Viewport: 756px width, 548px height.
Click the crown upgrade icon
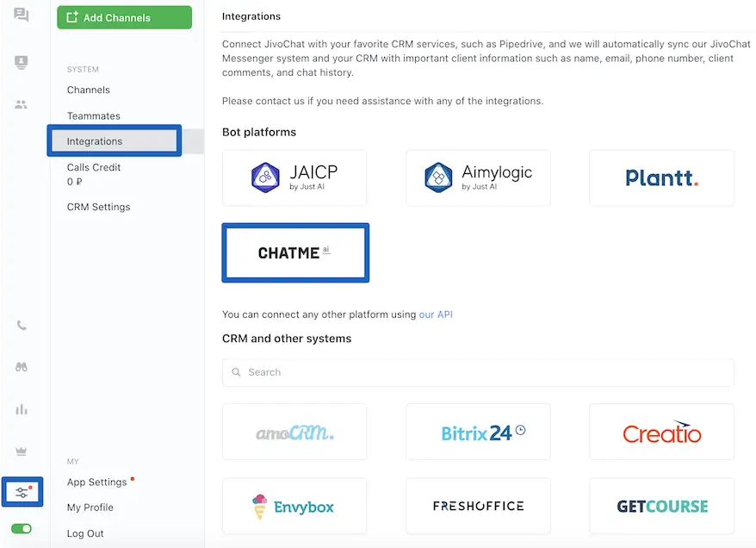click(22, 451)
